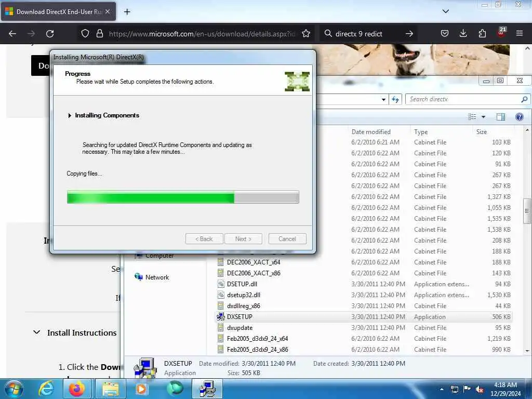
Task: Select DEC2006_XACT_x86 file
Action: tap(254, 273)
